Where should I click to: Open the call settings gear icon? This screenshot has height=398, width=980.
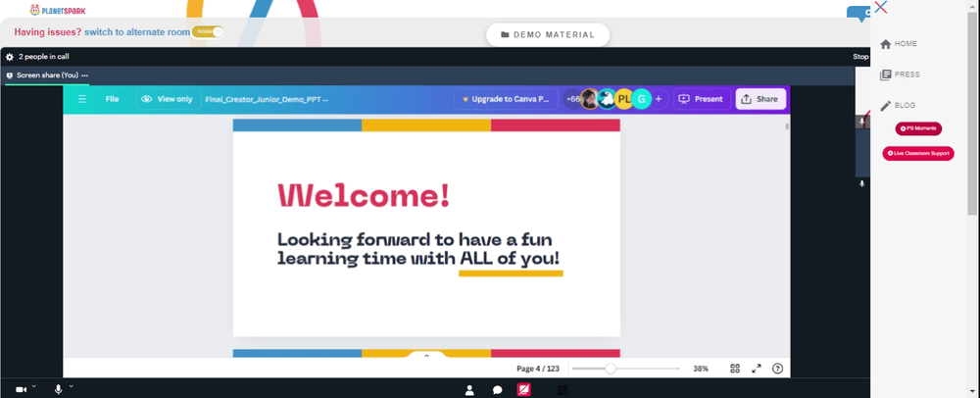[10, 57]
